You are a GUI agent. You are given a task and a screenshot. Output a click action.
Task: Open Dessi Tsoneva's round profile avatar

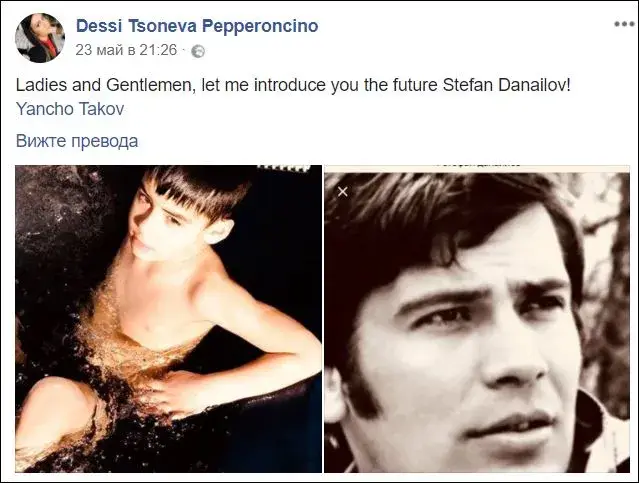[40, 38]
